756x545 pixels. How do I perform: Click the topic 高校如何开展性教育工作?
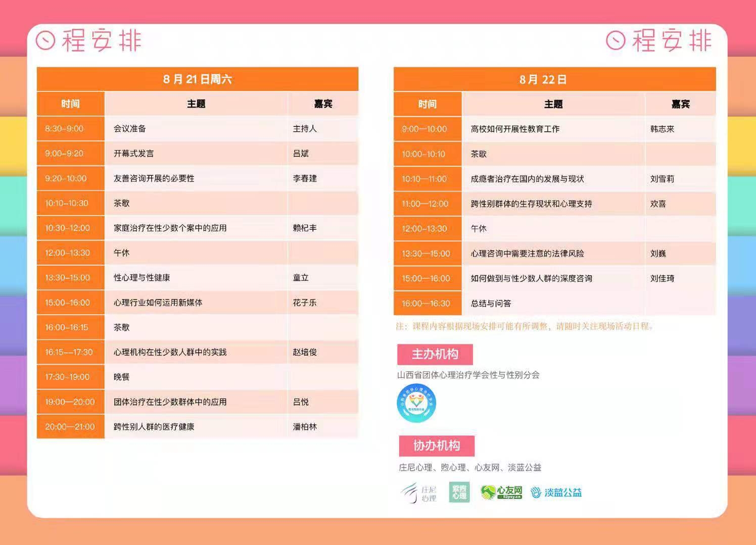(515, 129)
